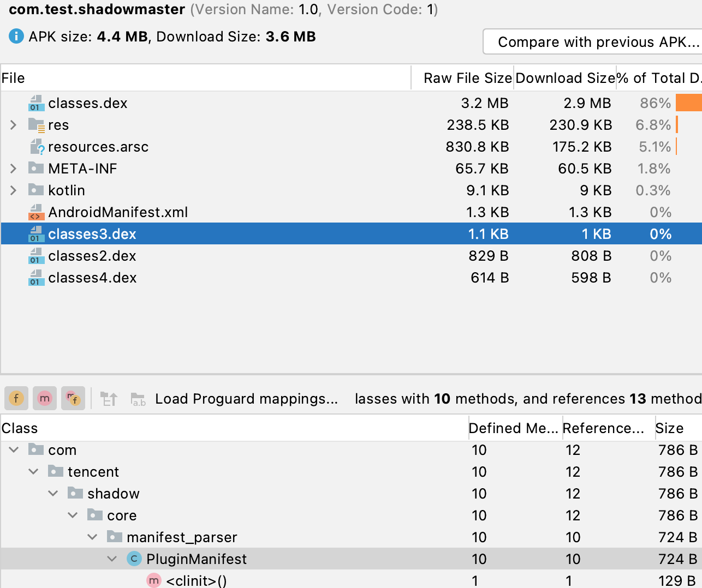Select the AndroidManifest.xml file icon

coord(35,212)
